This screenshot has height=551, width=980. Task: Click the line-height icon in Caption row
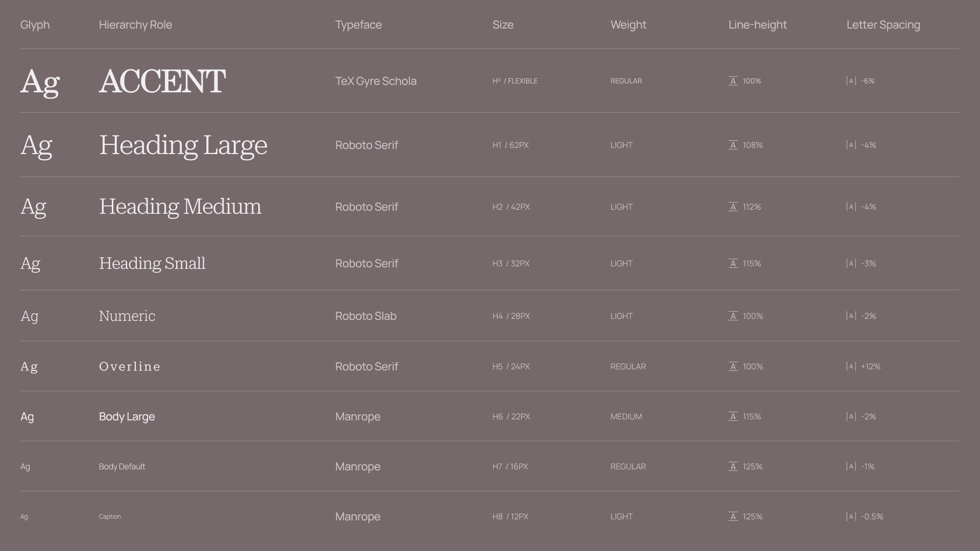coord(733,517)
